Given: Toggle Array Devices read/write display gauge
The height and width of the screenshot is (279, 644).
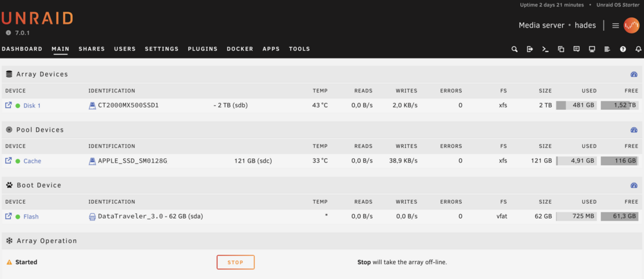Looking at the screenshot, I should pyautogui.click(x=634, y=75).
